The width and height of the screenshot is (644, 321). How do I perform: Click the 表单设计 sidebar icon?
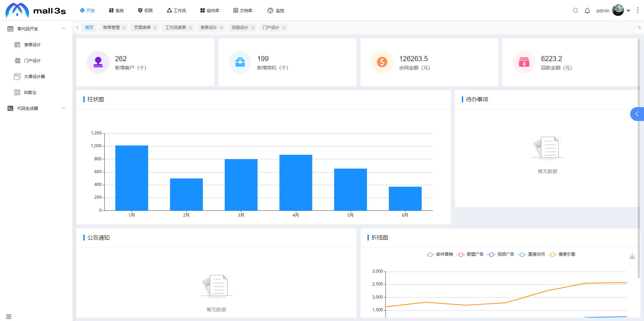tap(17, 45)
